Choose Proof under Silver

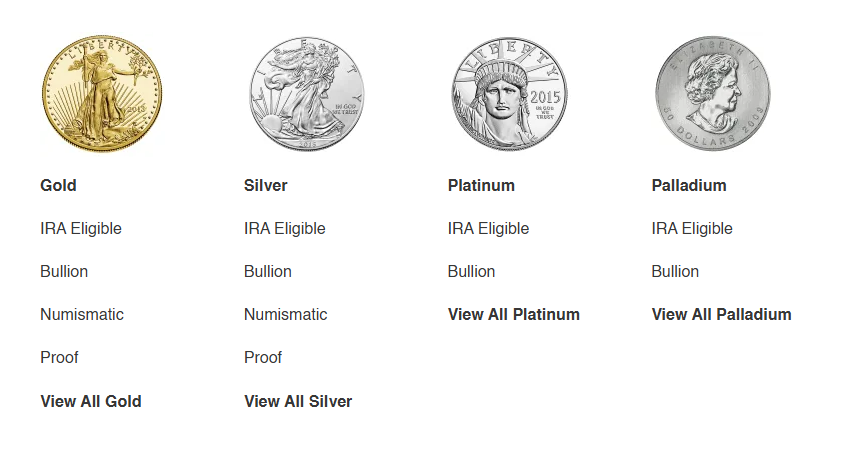point(263,357)
